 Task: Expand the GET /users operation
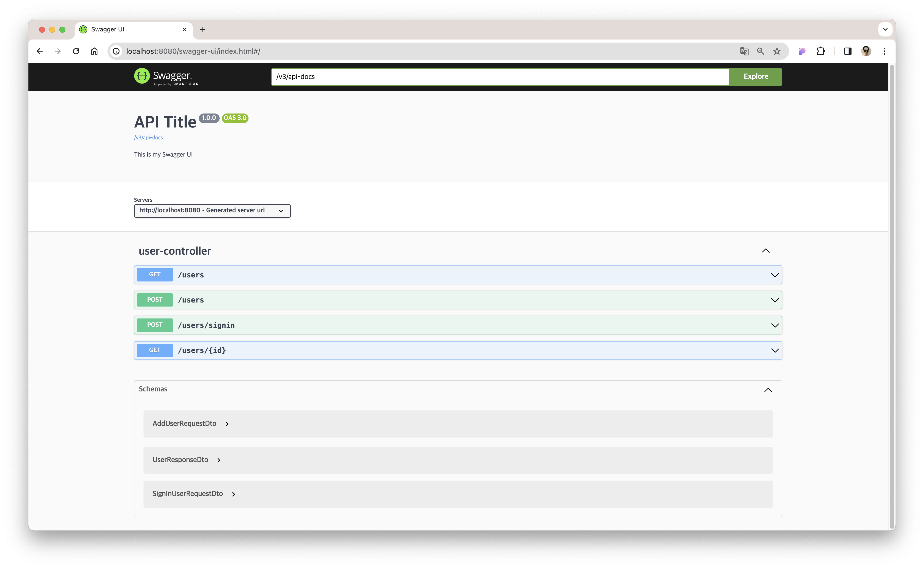tap(458, 275)
